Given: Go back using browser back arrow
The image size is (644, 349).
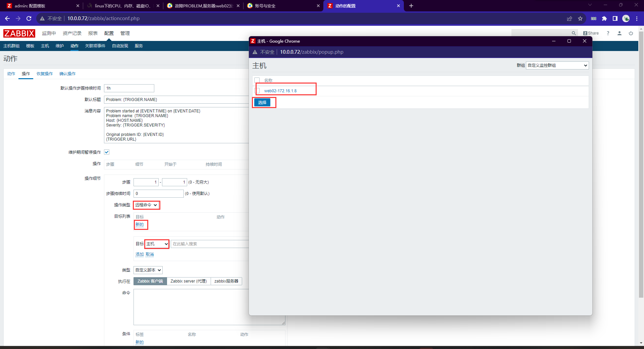Looking at the screenshot, I should tap(7, 18).
